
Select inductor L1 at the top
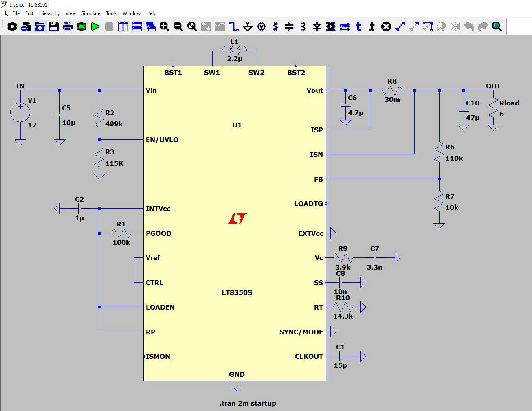(234, 49)
